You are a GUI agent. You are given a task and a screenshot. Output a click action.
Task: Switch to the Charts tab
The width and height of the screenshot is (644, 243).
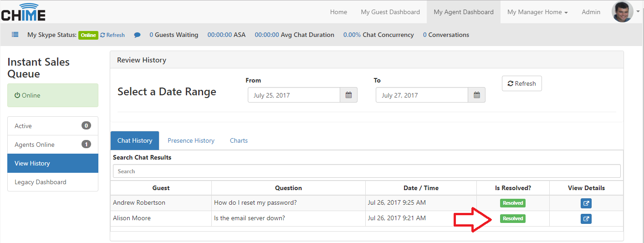point(239,140)
